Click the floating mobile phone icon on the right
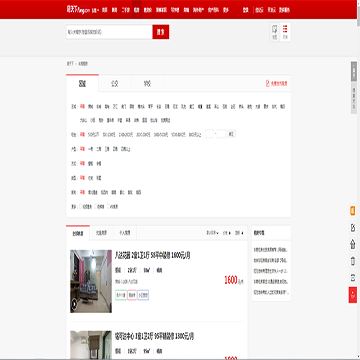360x360 pixels. (x=353, y=261)
